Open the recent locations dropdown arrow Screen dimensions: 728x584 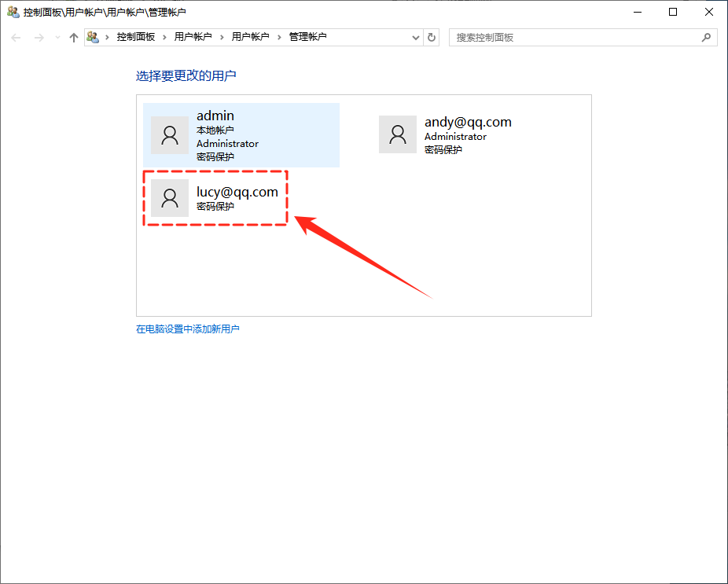click(x=57, y=38)
